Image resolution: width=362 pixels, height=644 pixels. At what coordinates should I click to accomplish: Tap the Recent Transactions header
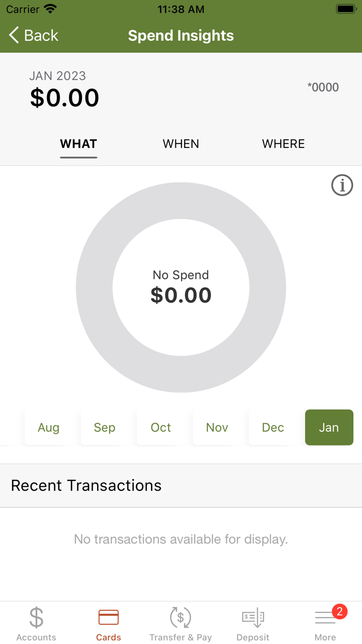(x=86, y=485)
